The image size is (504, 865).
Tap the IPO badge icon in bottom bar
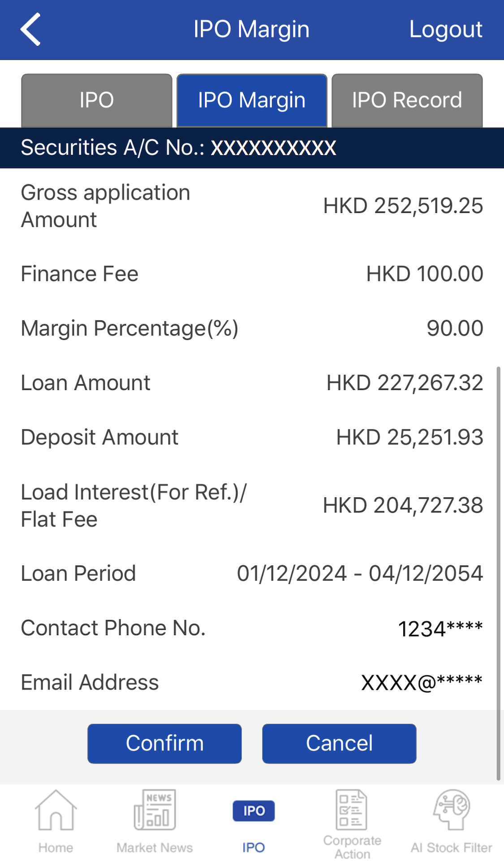pos(254,811)
